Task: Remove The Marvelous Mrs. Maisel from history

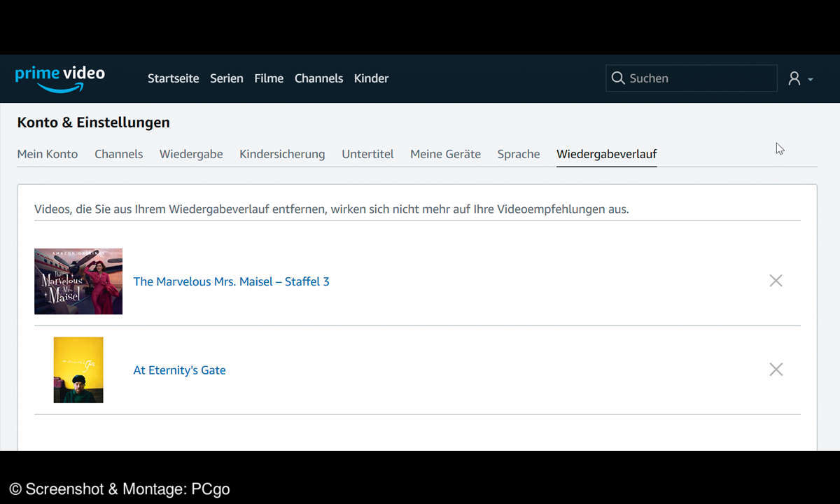Action: (776, 281)
